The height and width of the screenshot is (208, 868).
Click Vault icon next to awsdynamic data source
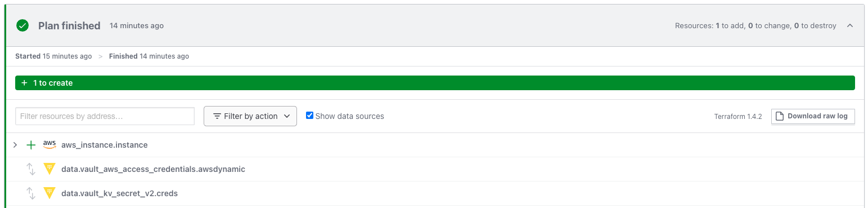tap(50, 169)
